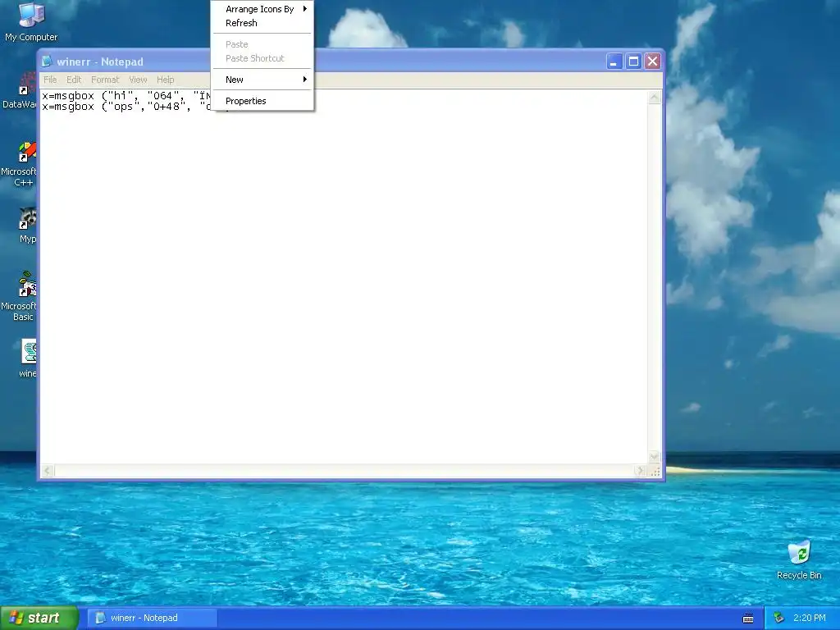Open Notepad's Help menu
Image resolution: width=840 pixels, height=630 pixels.
pyautogui.click(x=166, y=80)
